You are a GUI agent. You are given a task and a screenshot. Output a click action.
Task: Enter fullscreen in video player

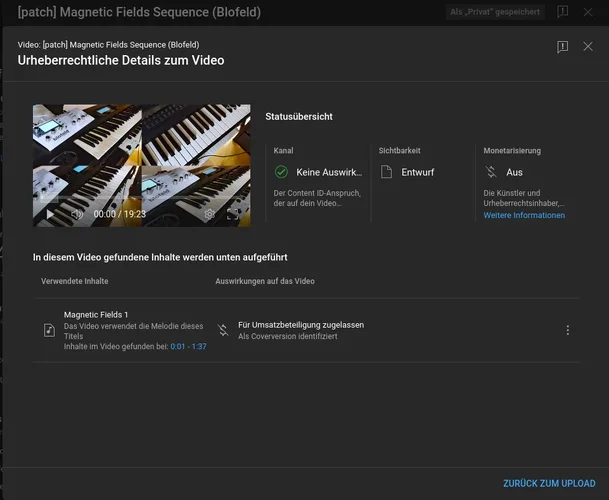(233, 214)
